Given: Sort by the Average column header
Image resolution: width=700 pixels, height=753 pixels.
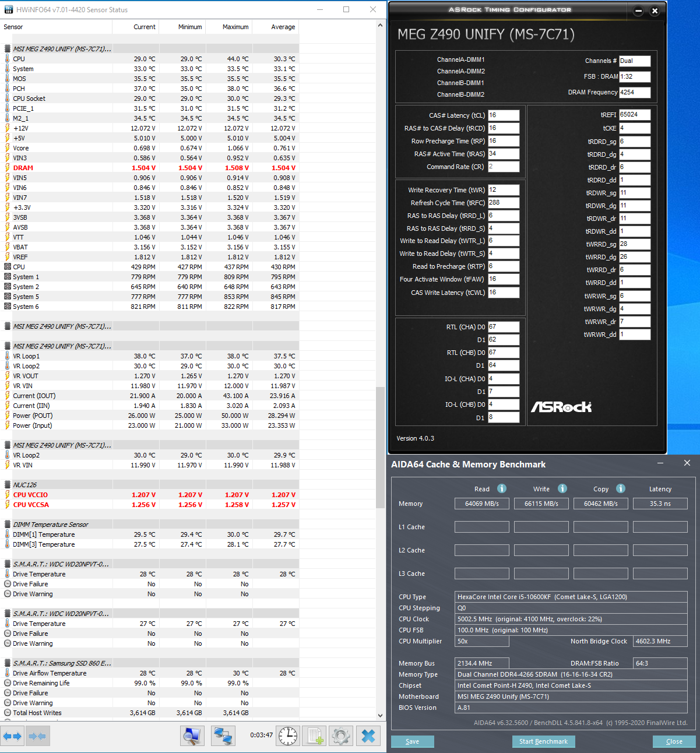Looking at the screenshot, I should coord(276,27).
